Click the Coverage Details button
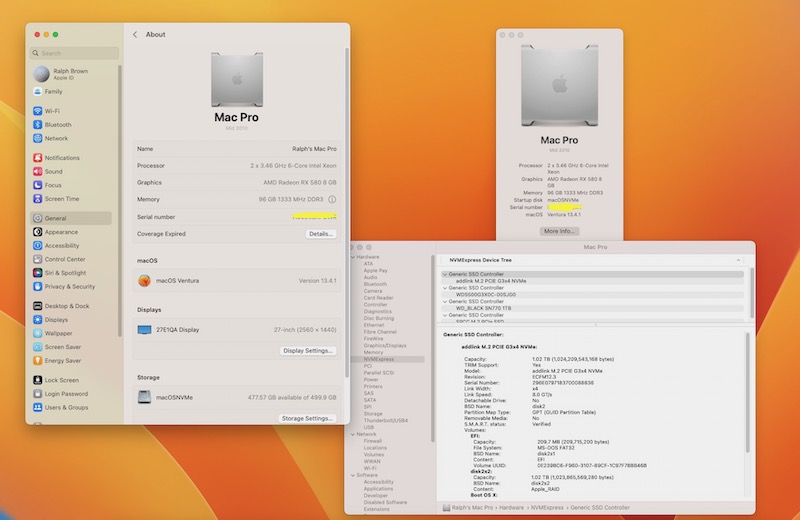This screenshot has width=800, height=520. 320,234
